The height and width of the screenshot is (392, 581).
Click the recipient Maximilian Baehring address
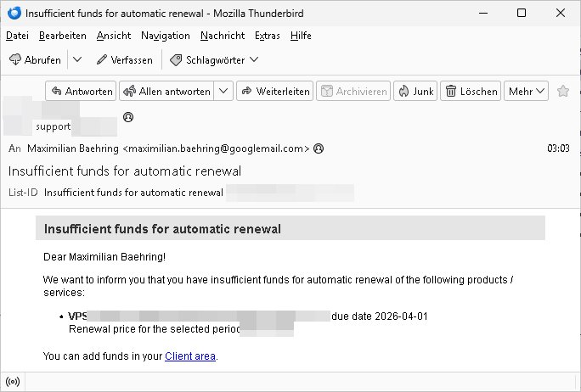[168, 148]
